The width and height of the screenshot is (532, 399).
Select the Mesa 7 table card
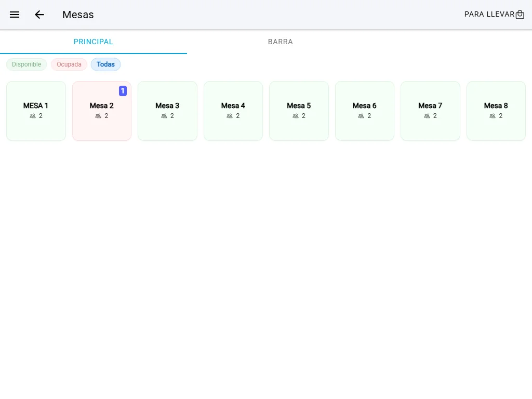click(x=431, y=111)
